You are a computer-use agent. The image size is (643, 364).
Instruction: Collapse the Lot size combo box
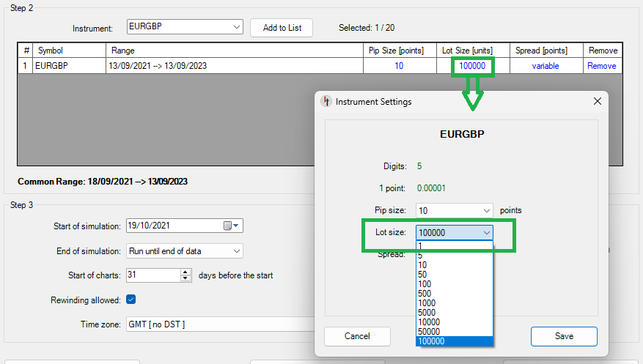tap(486, 233)
